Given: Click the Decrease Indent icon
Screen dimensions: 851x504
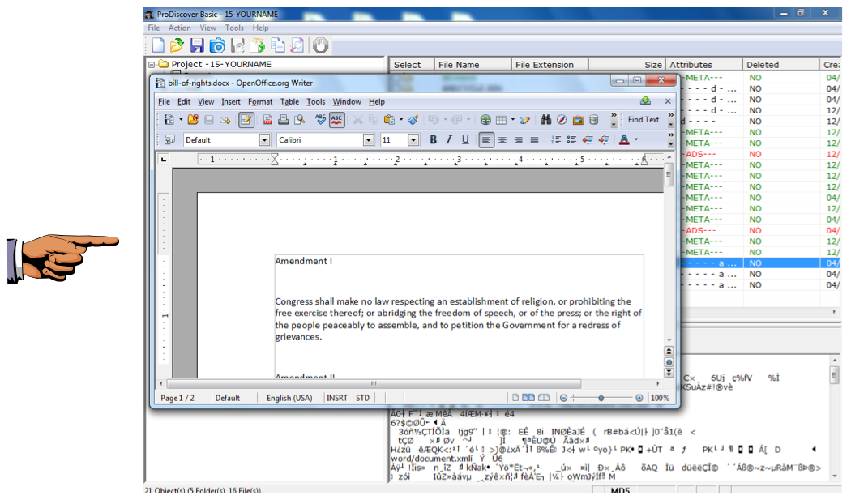Looking at the screenshot, I should [x=588, y=140].
